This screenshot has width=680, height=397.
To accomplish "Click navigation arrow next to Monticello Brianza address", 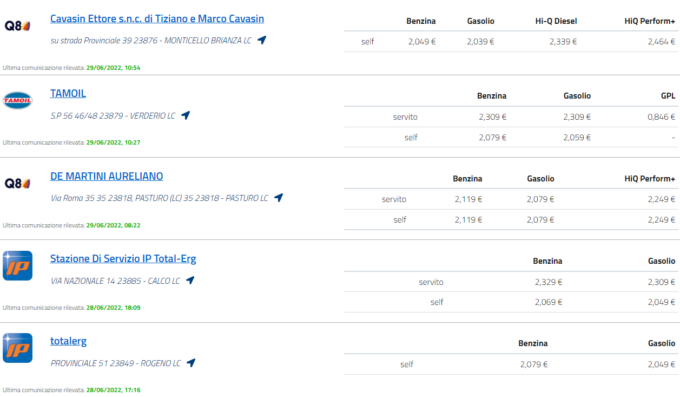I will pyautogui.click(x=262, y=40).
